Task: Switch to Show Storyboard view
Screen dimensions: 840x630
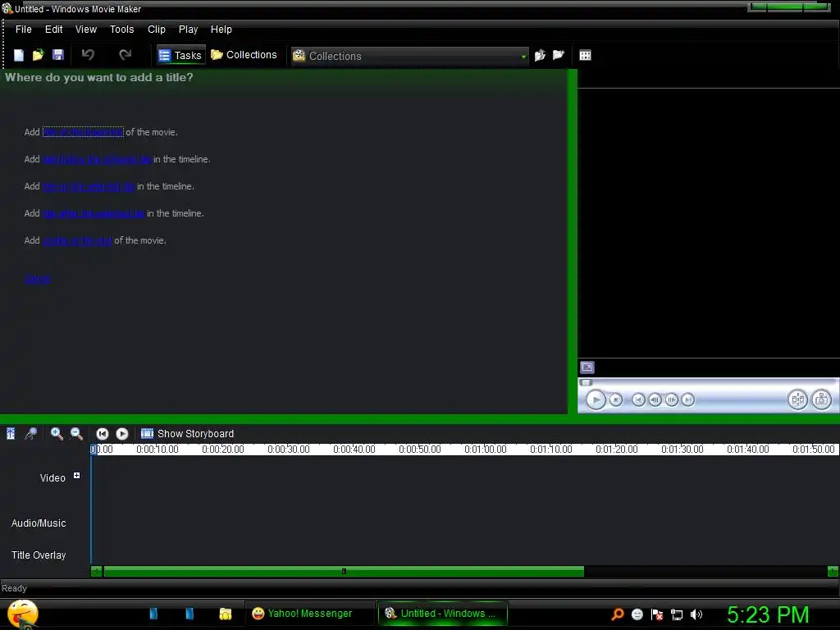Action: (x=188, y=433)
